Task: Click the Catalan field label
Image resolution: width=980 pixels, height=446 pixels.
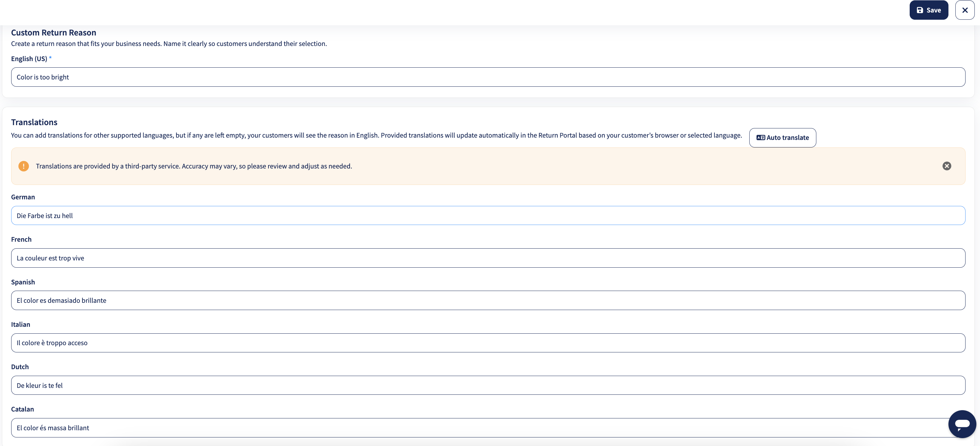Action: (22, 409)
